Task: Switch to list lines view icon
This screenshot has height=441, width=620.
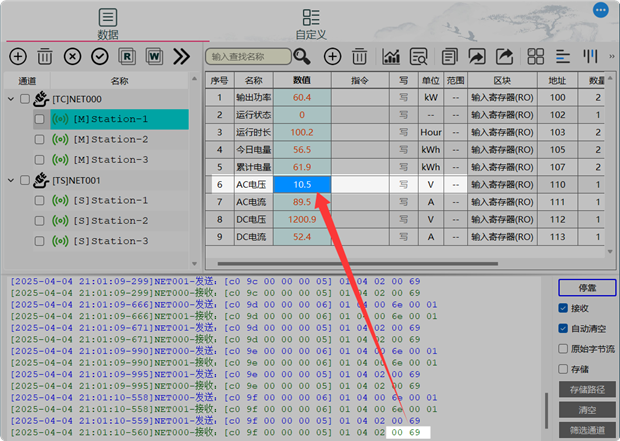Action: pyautogui.click(x=563, y=57)
